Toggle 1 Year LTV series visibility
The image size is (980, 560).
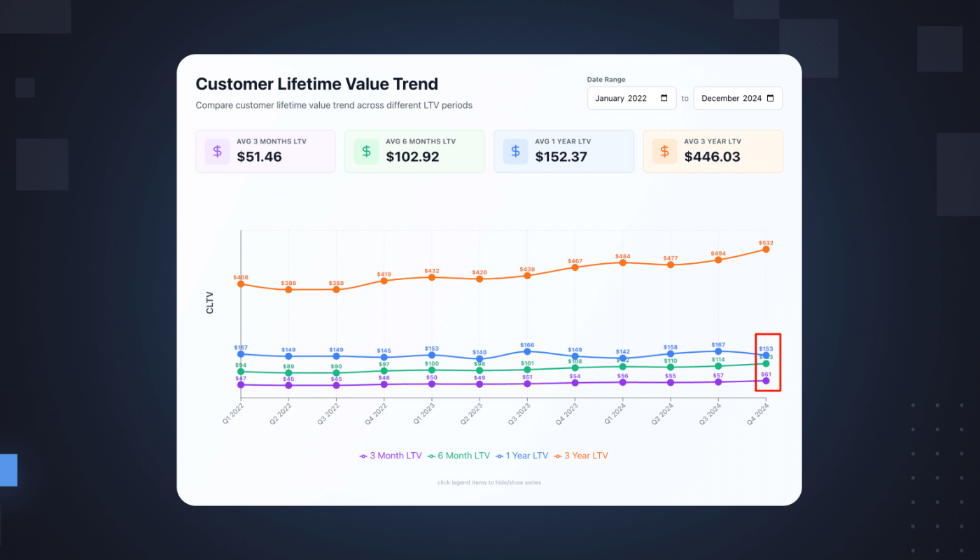(521, 456)
